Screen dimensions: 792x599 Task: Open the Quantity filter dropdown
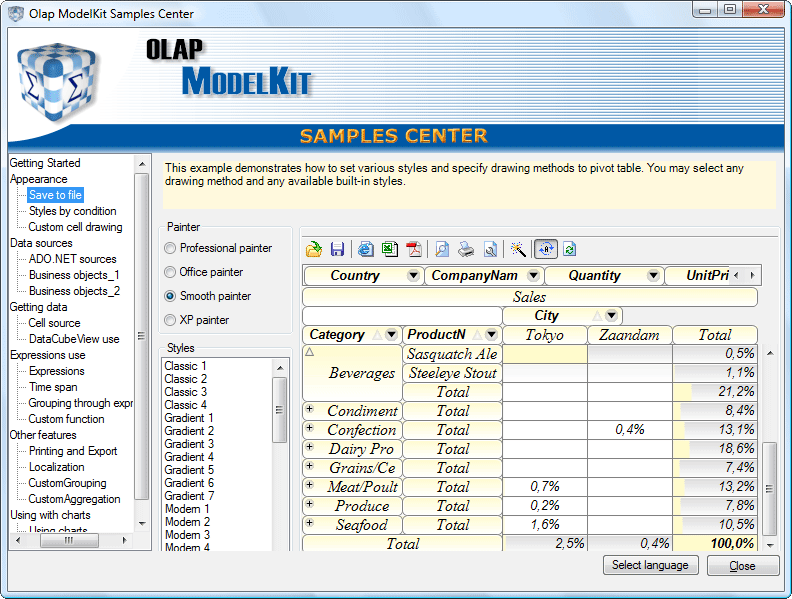pyautogui.click(x=654, y=276)
